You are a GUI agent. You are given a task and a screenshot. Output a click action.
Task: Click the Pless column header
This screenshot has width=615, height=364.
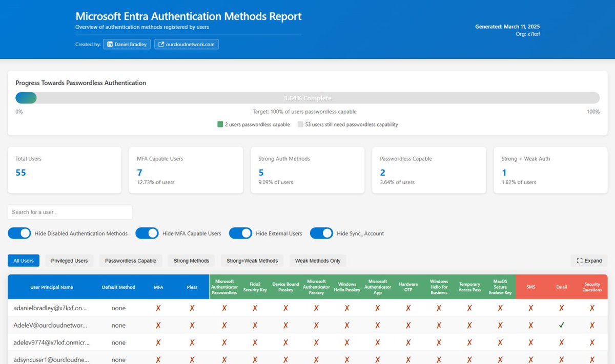click(192, 287)
